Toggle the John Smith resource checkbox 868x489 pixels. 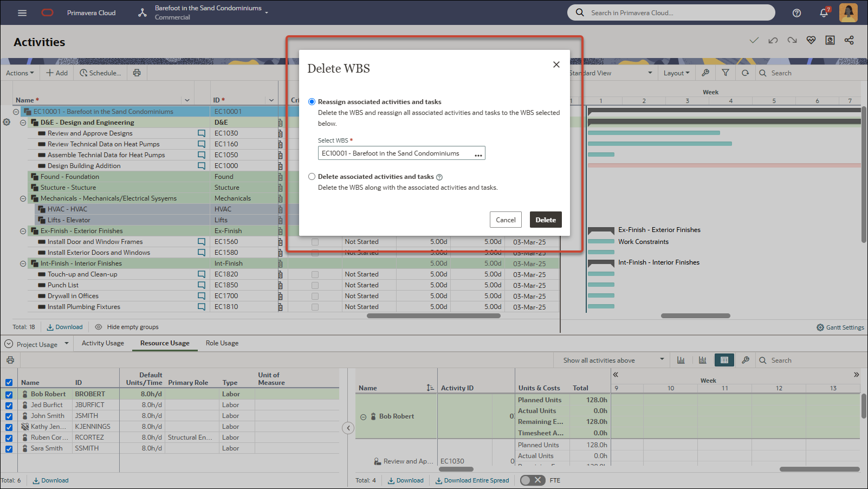(9, 416)
